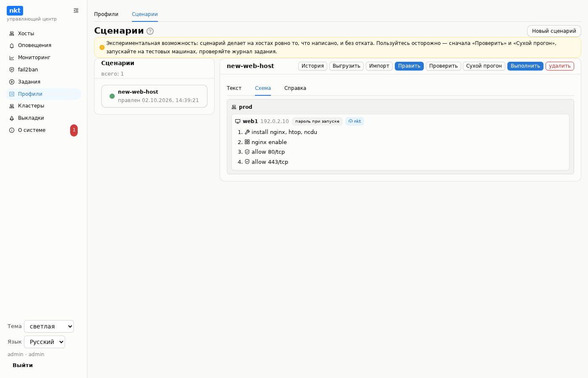Click the Хосты icon in sidebar
Viewport: 588px width, 378px height.
[12, 34]
